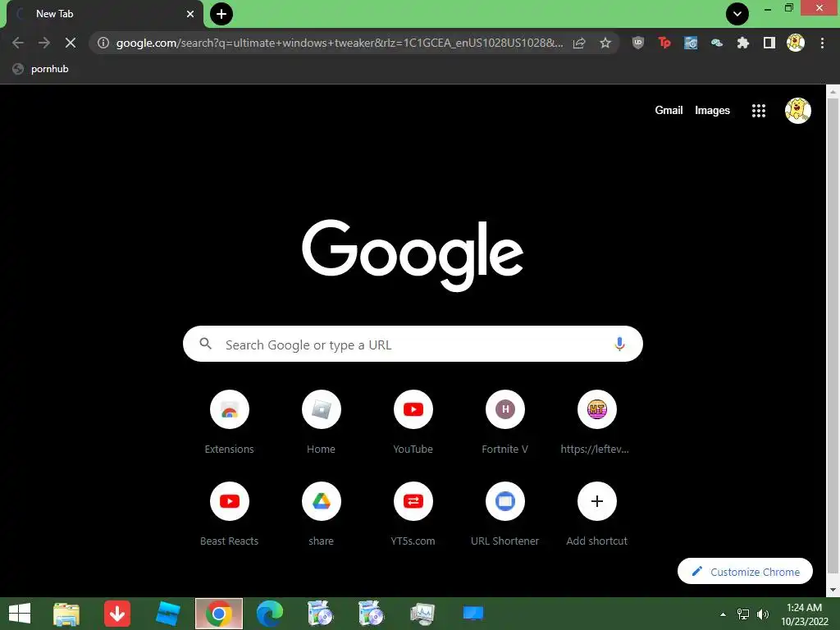Open Google account avatar on page

click(x=798, y=111)
